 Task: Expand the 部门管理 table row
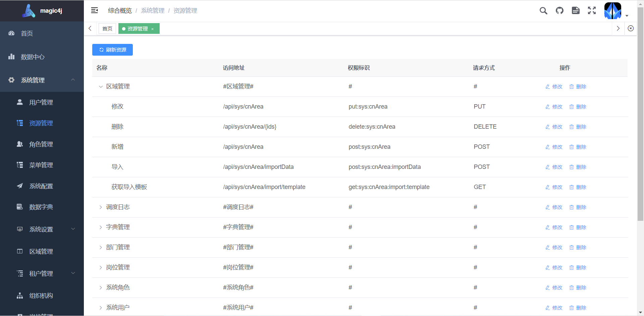(x=101, y=247)
